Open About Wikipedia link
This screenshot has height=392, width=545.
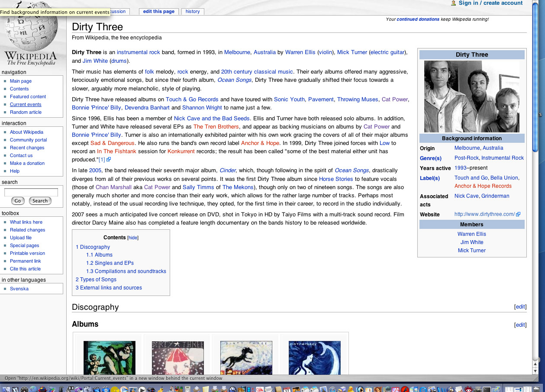(26, 132)
